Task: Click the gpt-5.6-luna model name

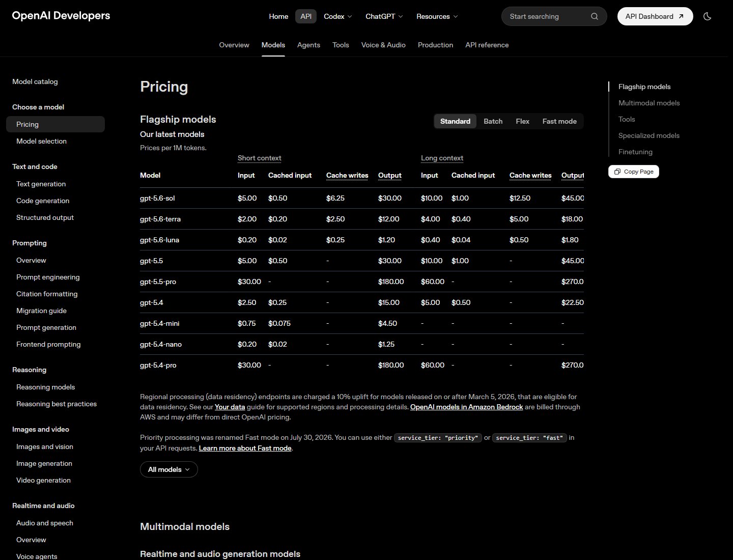Action: (x=159, y=240)
